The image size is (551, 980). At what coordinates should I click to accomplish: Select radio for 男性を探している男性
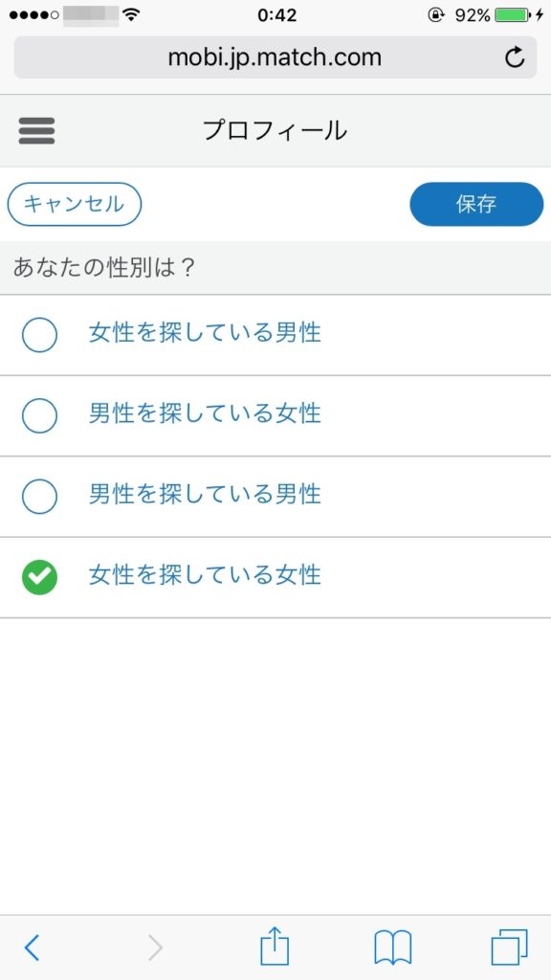tap(39, 497)
